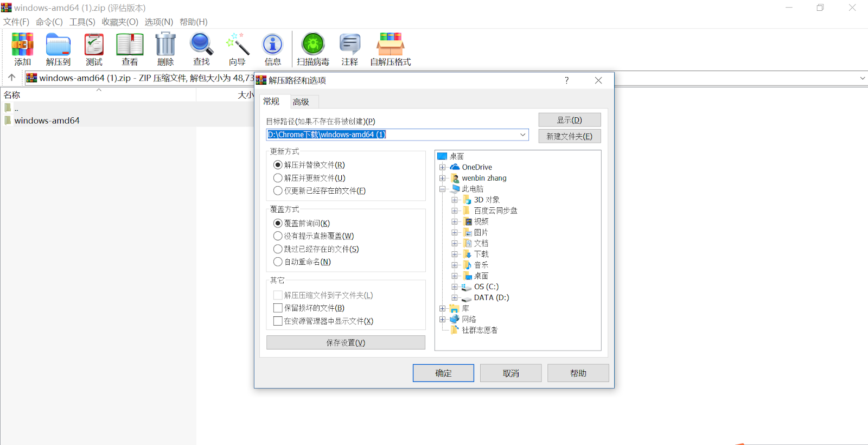Enable the 保留损坏的文件(B) checkbox

(278, 308)
